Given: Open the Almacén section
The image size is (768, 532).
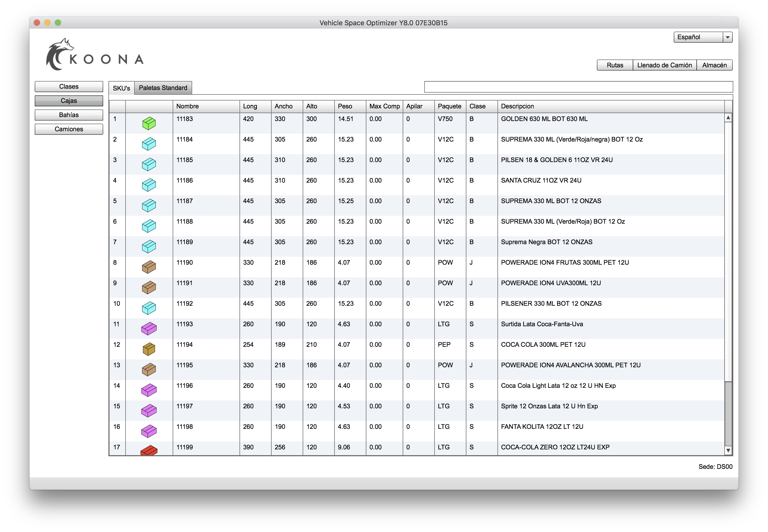Looking at the screenshot, I should (x=714, y=65).
